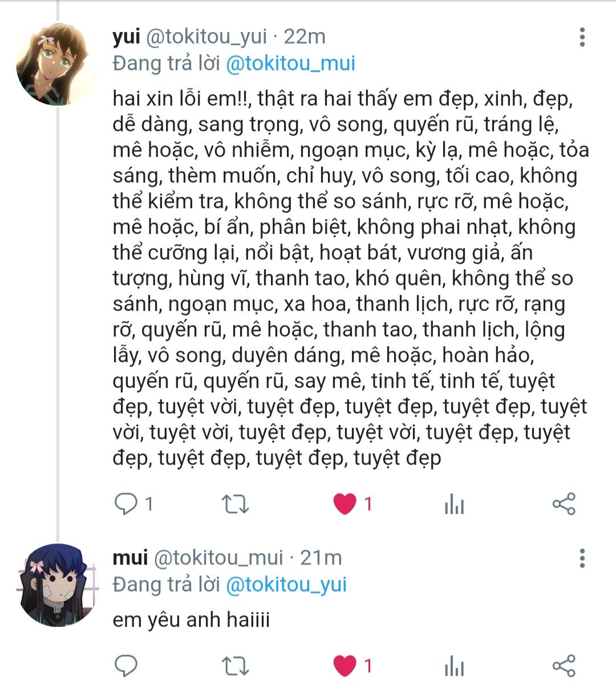Open yui's display name profile link
This screenshot has width=616, height=690.
126,36
